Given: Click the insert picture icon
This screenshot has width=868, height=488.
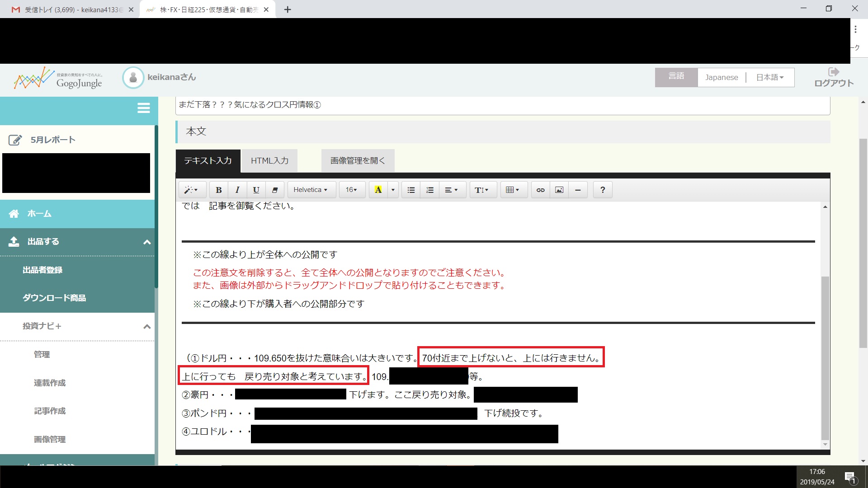Looking at the screenshot, I should pos(559,190).
